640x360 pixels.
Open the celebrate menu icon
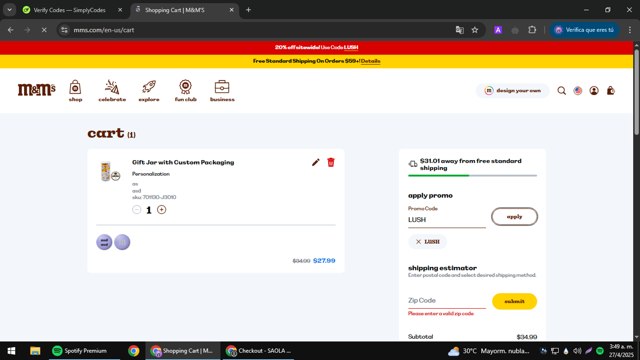pyautogui.click(x=112, y=91)
